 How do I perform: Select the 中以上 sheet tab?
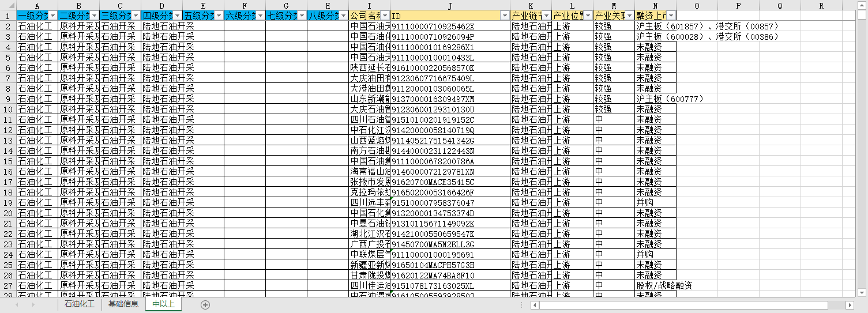pyautogui.click(x=163, y=304)
